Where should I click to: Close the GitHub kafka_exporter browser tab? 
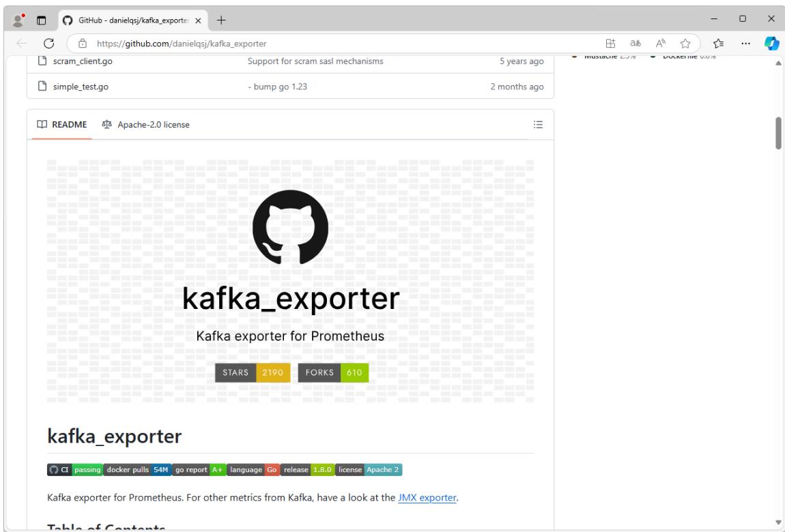point(198,20)
